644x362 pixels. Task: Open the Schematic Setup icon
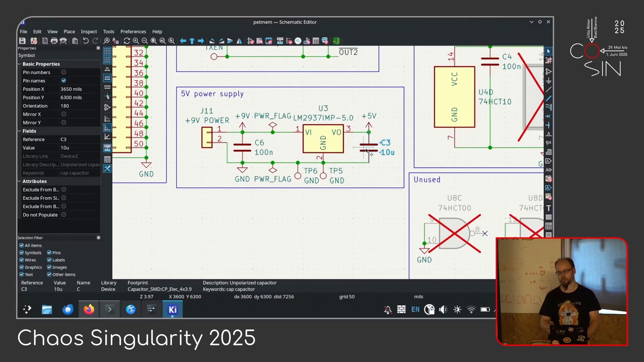(34, 41)
